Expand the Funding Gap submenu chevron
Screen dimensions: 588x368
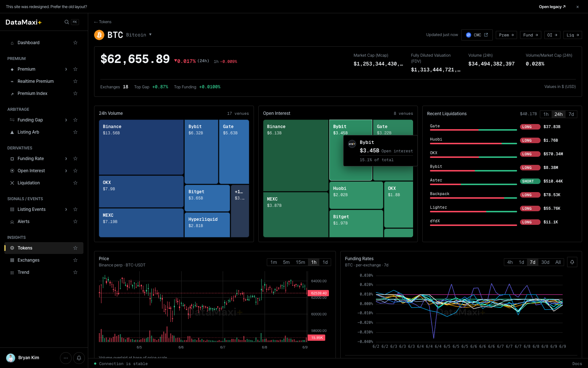(x=66, y=120)
